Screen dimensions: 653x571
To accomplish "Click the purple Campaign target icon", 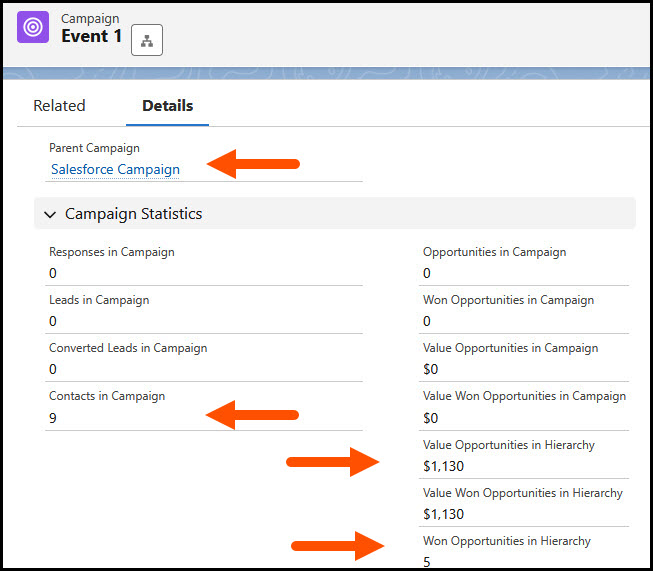I will [x=33, y=27].
